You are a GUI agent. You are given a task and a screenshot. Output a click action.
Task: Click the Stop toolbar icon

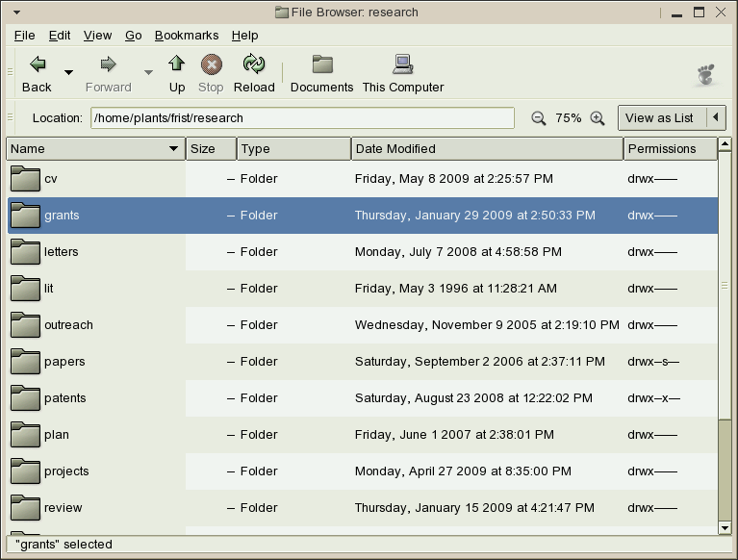pyautogui.click(x=211, y=65)
